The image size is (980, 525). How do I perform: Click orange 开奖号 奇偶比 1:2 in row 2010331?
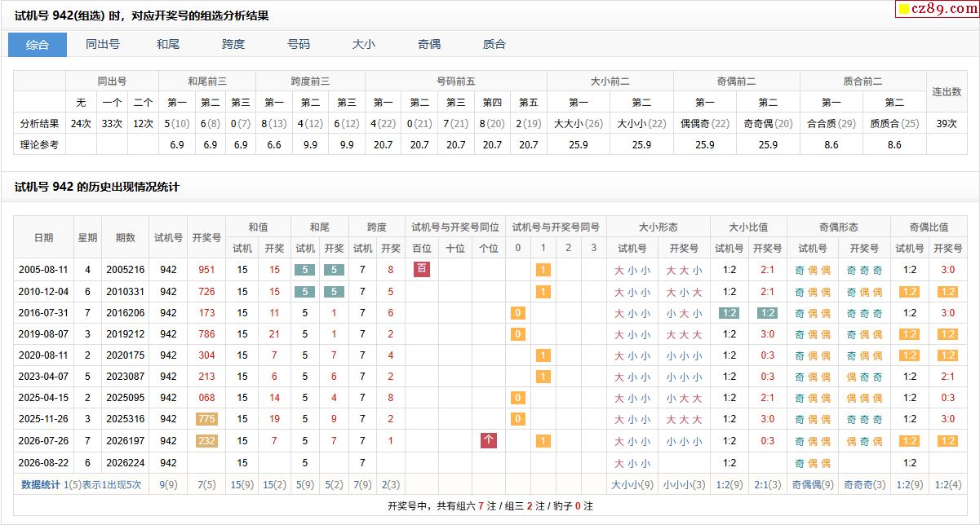948,292
